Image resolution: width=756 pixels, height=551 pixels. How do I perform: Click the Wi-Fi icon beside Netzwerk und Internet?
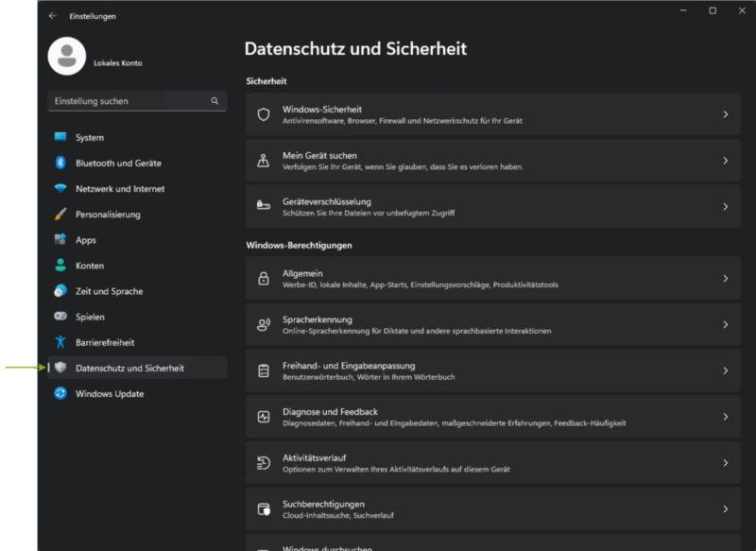tap(60, 188)
